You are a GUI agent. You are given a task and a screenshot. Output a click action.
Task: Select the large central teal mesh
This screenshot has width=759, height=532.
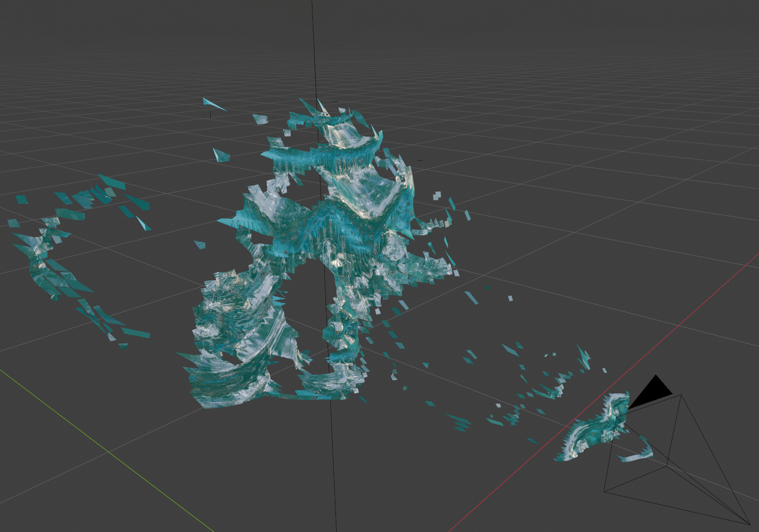click(342, 225)
